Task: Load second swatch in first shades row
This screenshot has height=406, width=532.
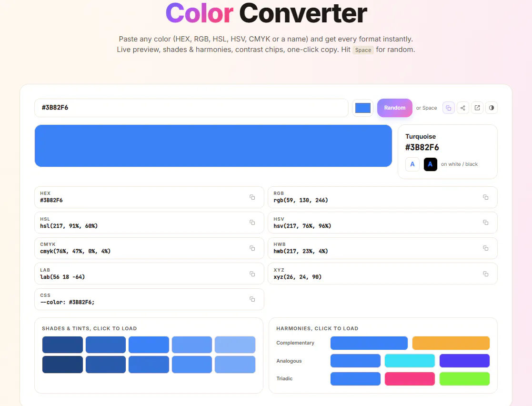Action: pyautogui.click(x=106, y=345)
